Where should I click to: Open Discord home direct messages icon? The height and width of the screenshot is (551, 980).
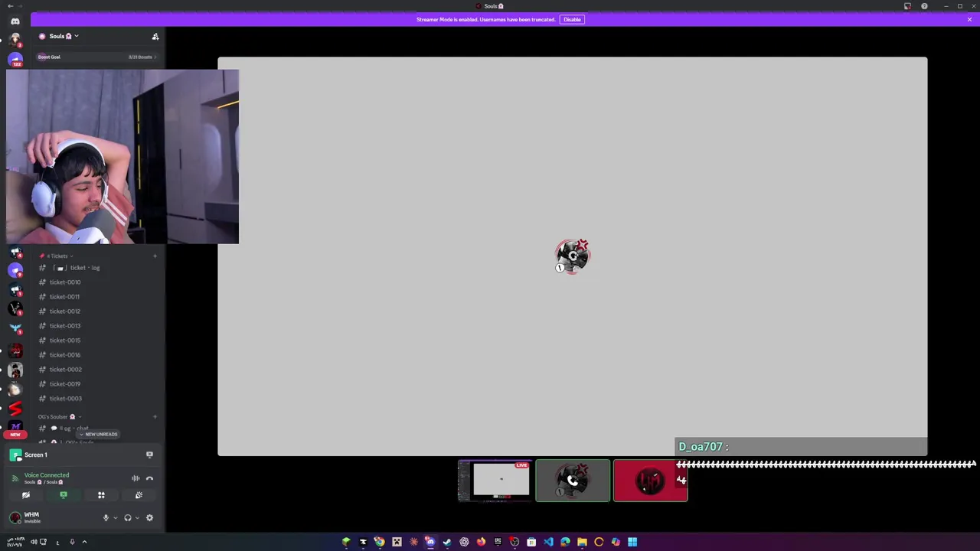click(x=15, y=21)
